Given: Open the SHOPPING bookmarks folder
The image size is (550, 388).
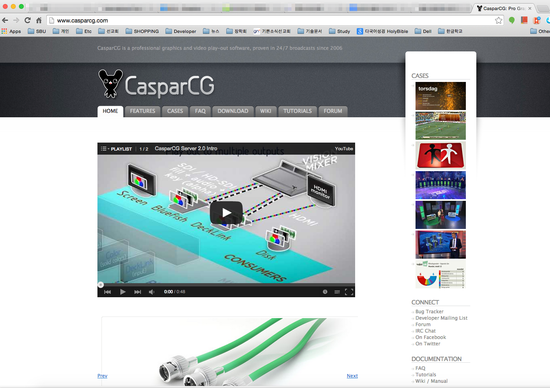Looking at the screenshot, I should (142, 31).
